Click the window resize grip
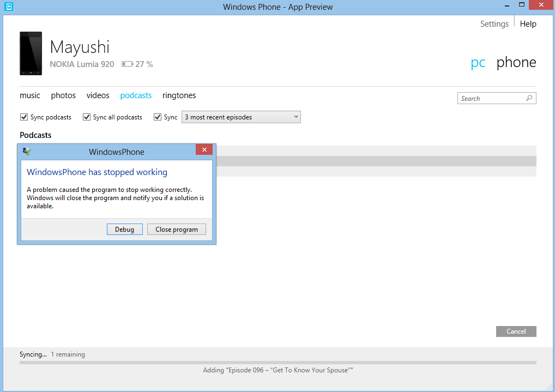Image resolution: width=555 pixels, height=392 pixels. (x=549, y=387)
